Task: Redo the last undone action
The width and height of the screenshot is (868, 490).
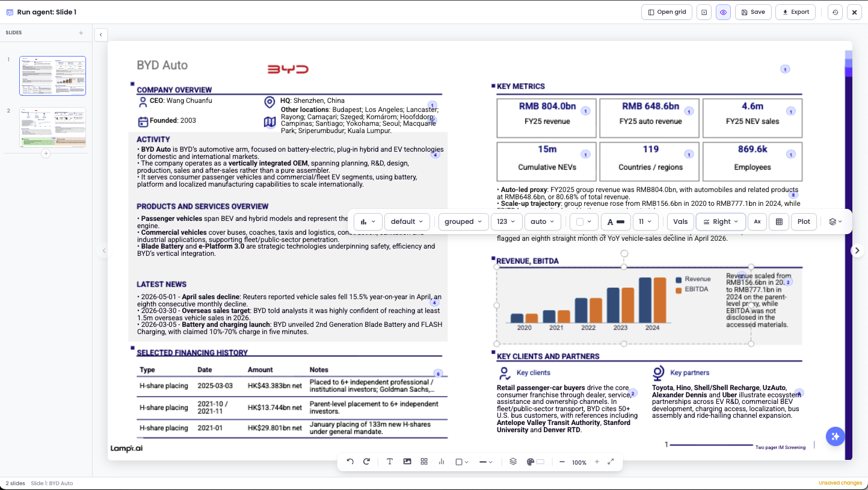Action: [x=366, y=462]
